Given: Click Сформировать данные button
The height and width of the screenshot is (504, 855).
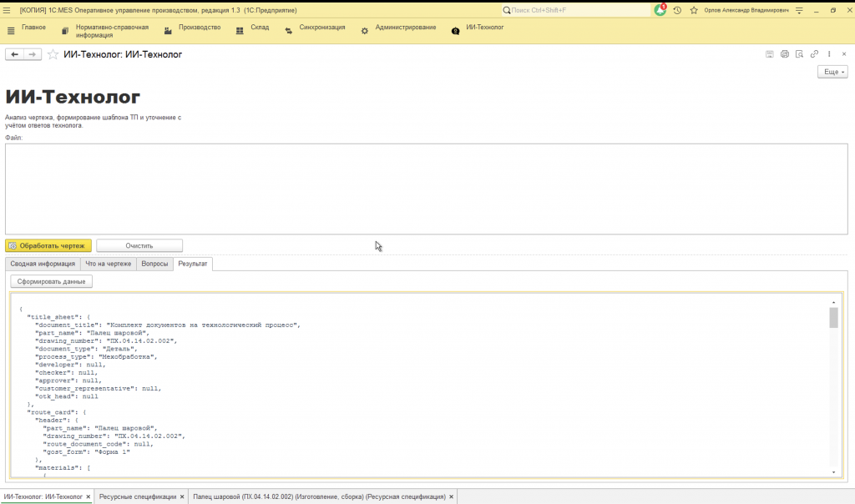Looking at the screenshot, I should (51, 282).
